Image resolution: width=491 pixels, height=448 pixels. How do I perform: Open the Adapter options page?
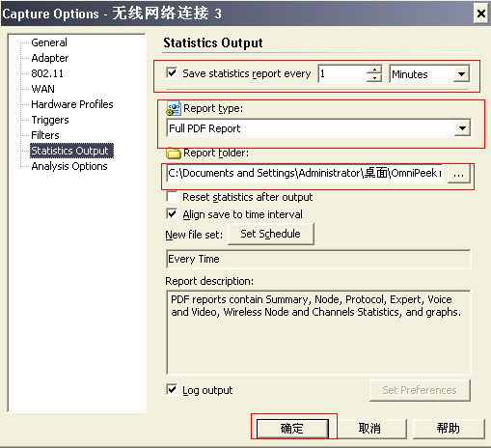pyautogui.click(x=50, y=58)
